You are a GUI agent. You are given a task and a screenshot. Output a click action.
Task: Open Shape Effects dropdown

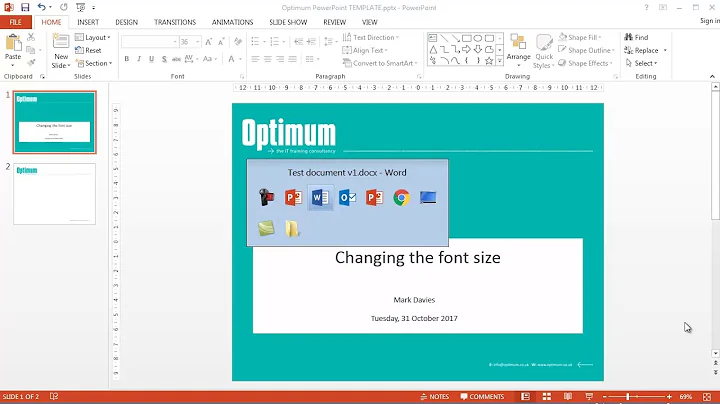pyautogui.click(x=585, y=63)
